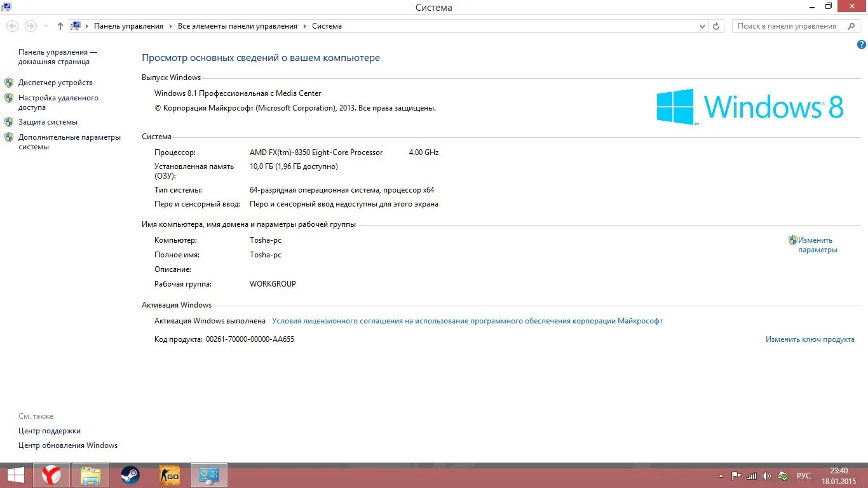Click shield icon beside 'Диспетчер устройств'

point(9,83)
